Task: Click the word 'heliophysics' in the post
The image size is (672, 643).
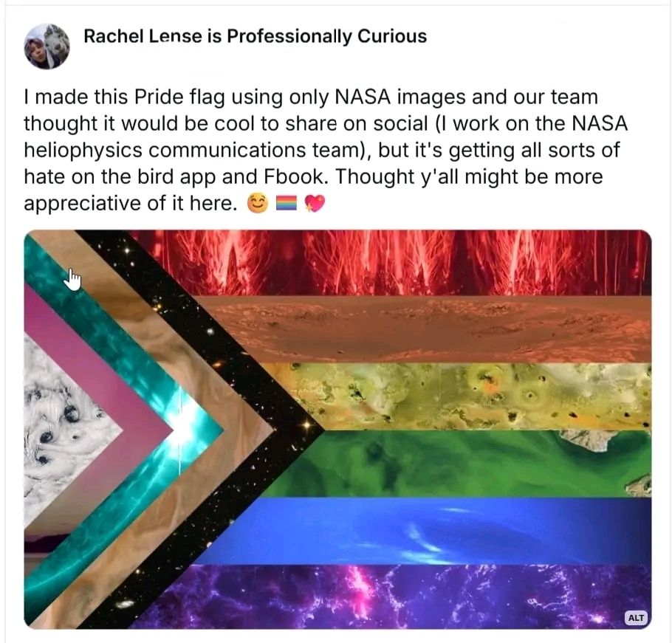Action: 83,150
